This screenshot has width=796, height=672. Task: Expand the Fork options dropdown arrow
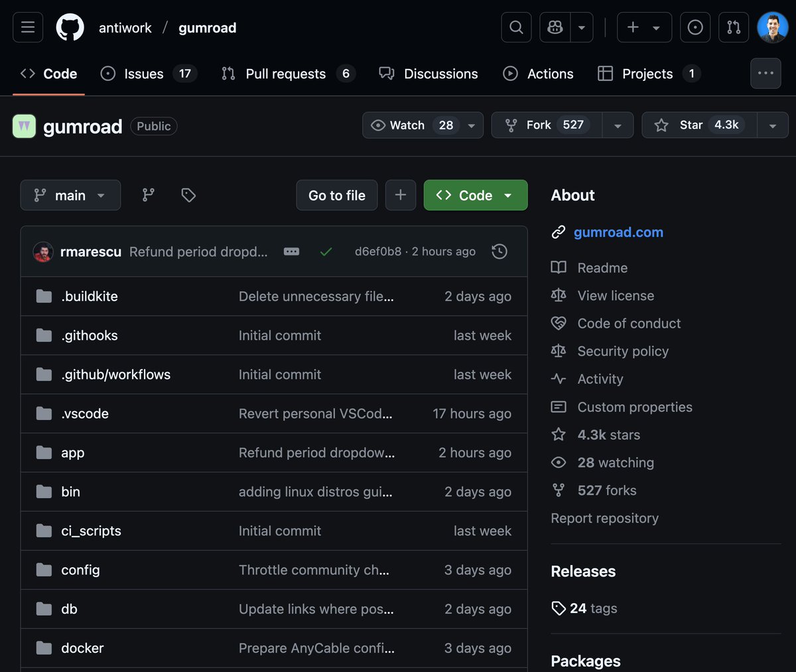618,125
